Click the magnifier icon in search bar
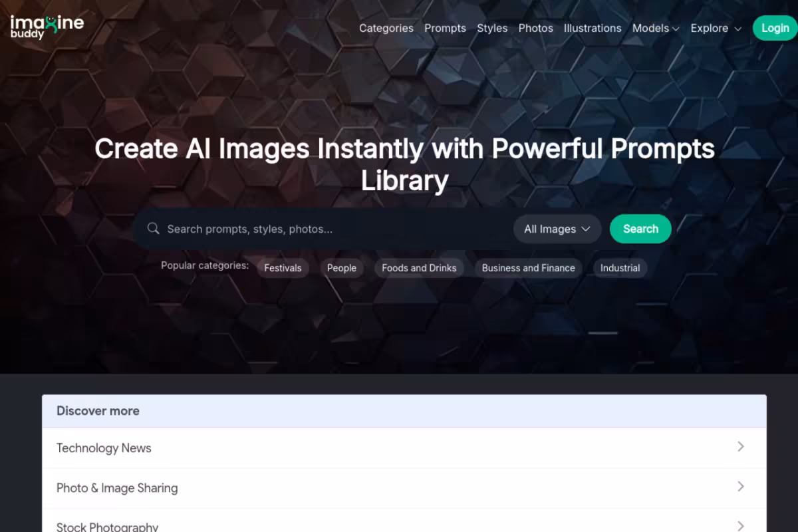798x532 pixels. coord(153,229)
